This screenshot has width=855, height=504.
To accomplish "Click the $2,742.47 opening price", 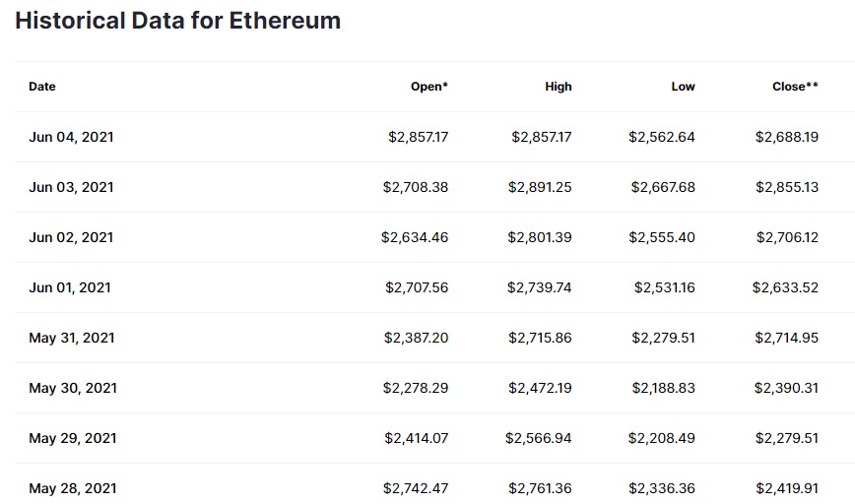I will [416, 488].
